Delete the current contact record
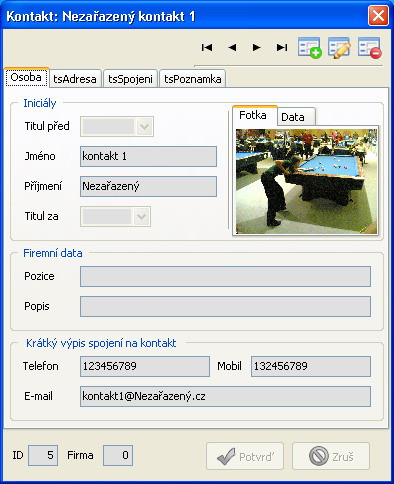The image size is (394, 484). (369, 48)
